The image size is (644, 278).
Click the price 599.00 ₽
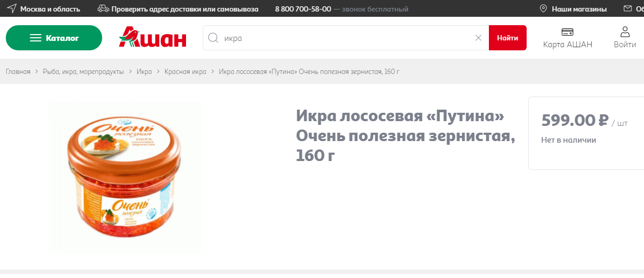click(575, 121)
